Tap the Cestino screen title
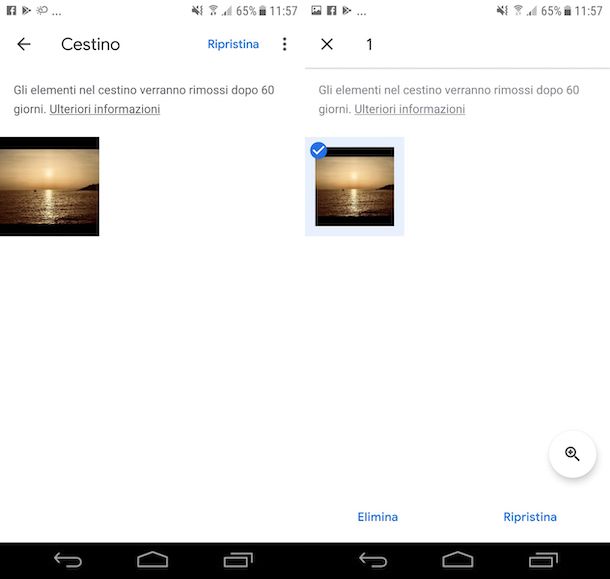 pyautogui.click(x=90, y=44)
